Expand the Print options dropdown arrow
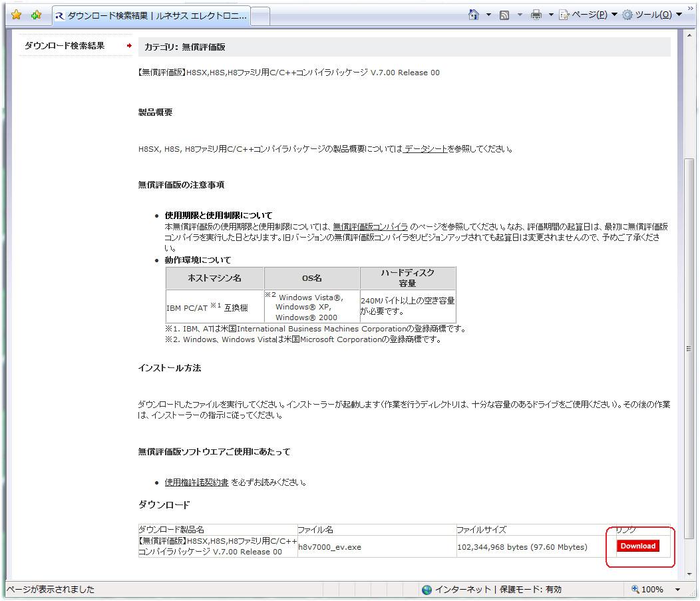The width and height of the screenshot is (700, 601). 551,15
